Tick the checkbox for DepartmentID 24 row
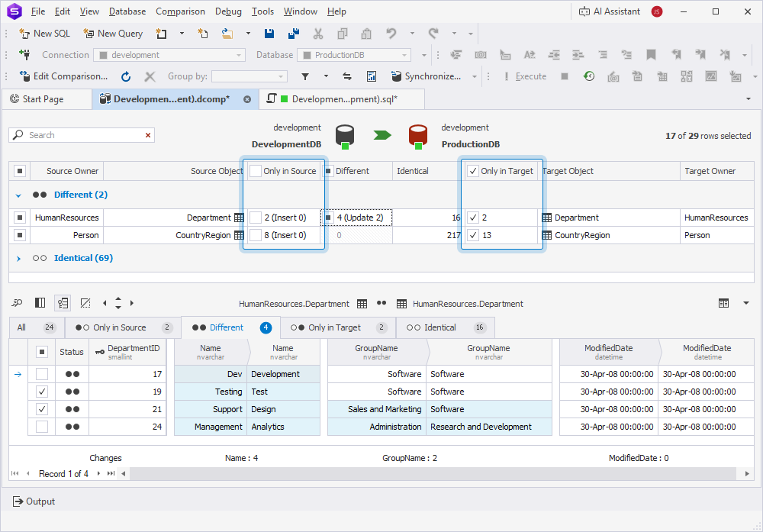The image size is (763, 532). (42, 427)
